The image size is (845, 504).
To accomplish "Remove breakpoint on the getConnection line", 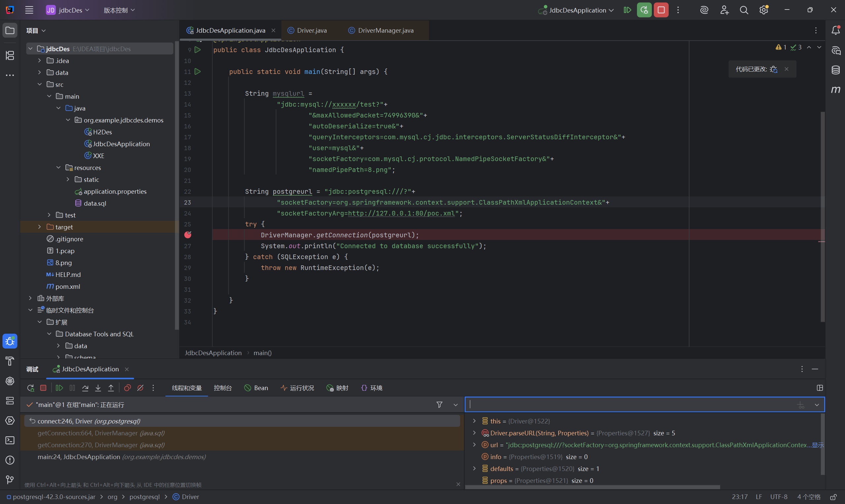I will tap(188, 235).
